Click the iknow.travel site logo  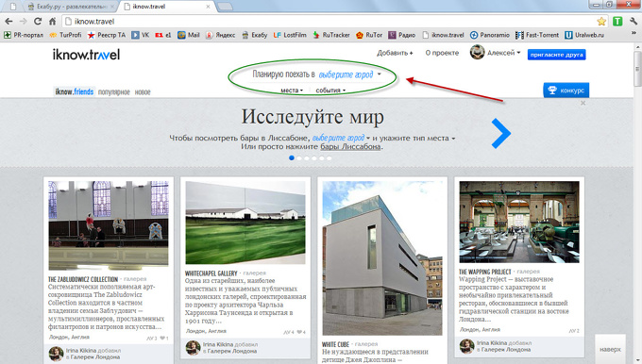pyautogui.click(x=86, y=55)
